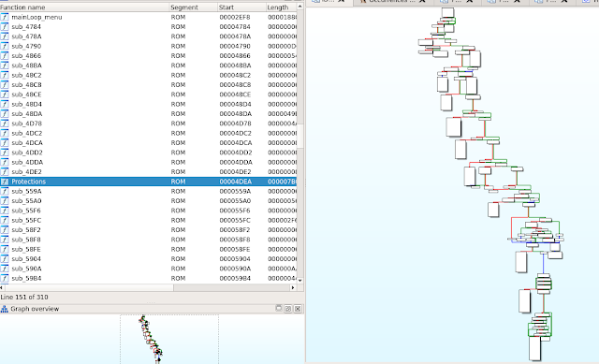Select the sub_58F2 function row
This screenshot has height=364, width=599.
[x=148, y=230]
